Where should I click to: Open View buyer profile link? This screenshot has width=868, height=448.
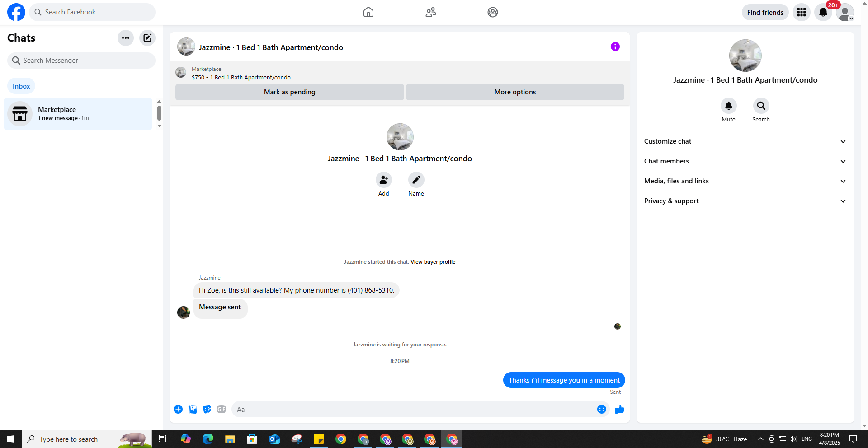coord(433,262)
